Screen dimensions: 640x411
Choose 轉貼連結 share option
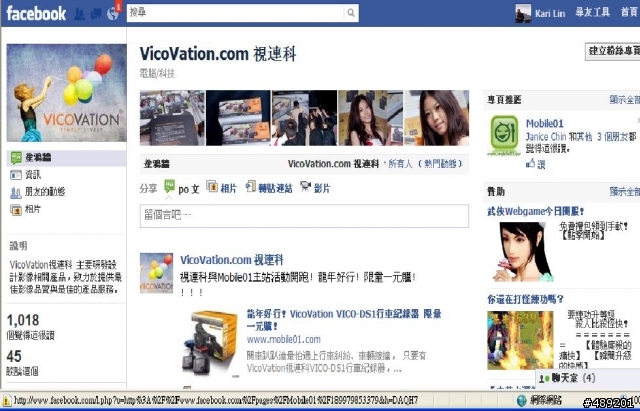pyautogui.click(x=275, y=189)
